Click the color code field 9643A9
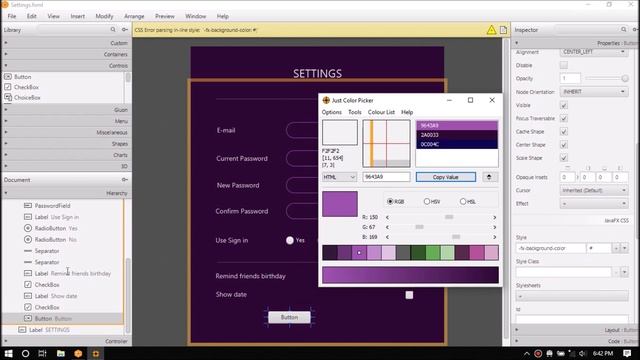This screenshot has width=640, height=360. (386, 177)
